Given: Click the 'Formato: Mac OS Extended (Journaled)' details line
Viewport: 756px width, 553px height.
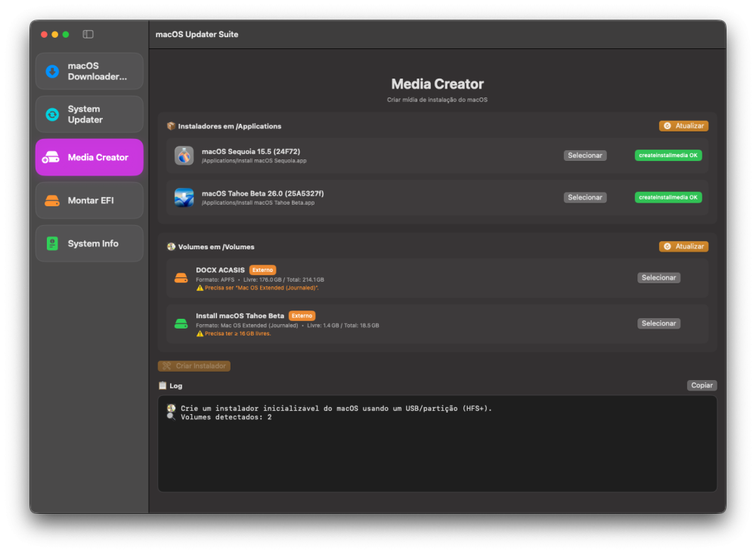Looking at the screenshot, I should point(287,326).
